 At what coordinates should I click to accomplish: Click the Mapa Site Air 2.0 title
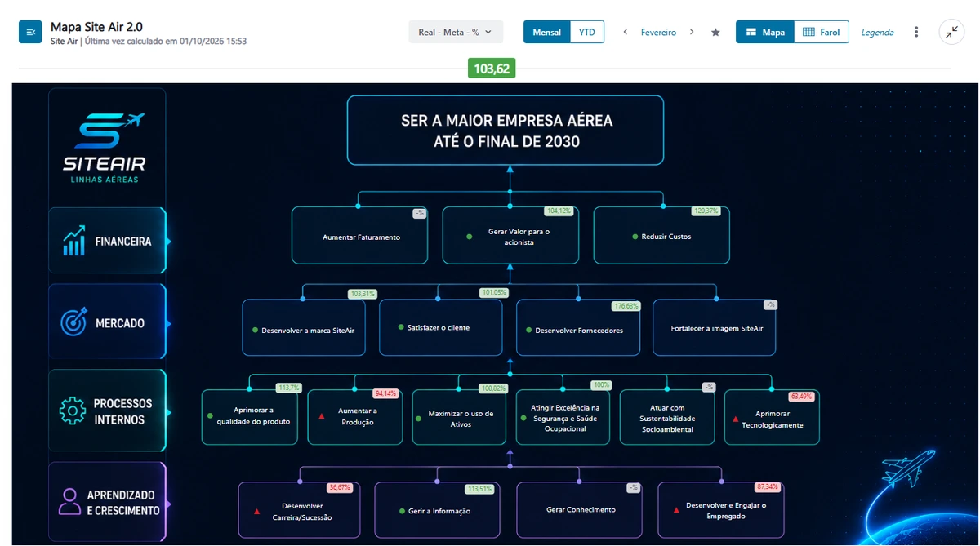[96, 26]
